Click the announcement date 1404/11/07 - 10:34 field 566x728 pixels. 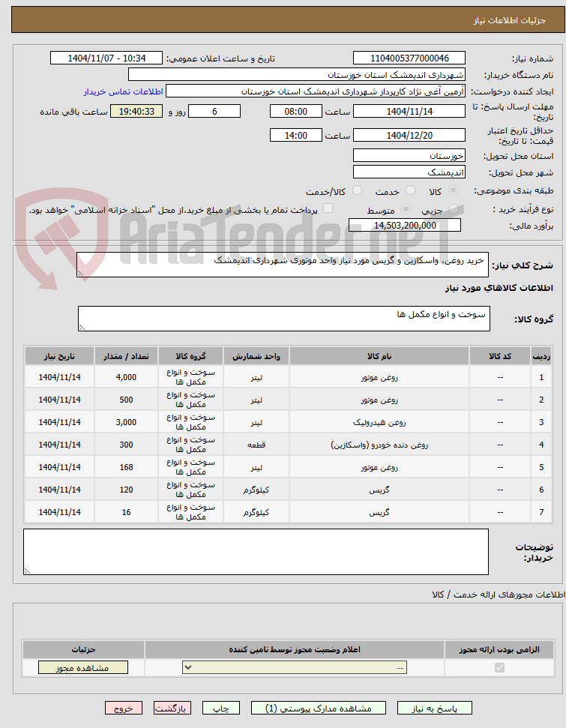(x=106, y=58)
